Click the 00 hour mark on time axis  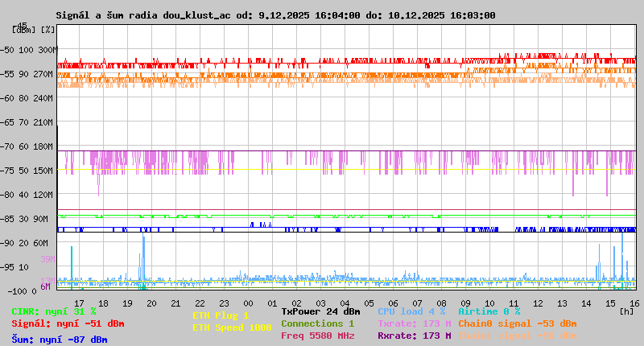[248, 303]
